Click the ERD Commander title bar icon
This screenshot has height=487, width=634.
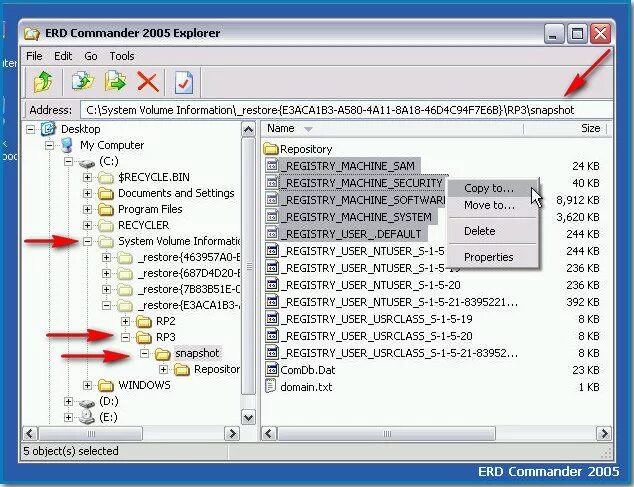[x=32, y=33]
